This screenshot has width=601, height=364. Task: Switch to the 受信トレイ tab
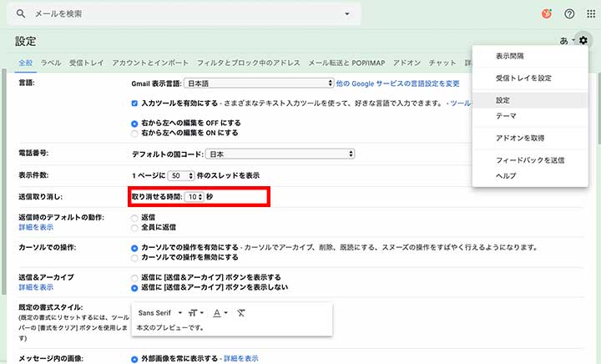pyautogui.click(x=86, y=63)
